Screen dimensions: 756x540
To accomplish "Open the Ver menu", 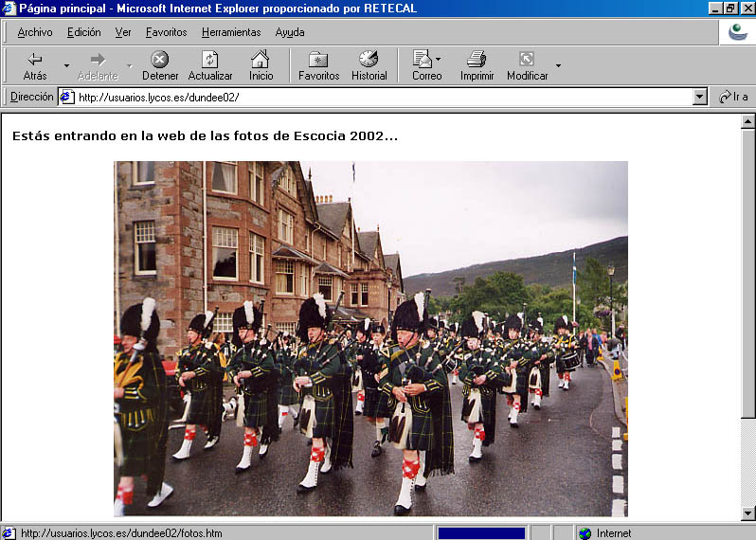I will point(123,32).
